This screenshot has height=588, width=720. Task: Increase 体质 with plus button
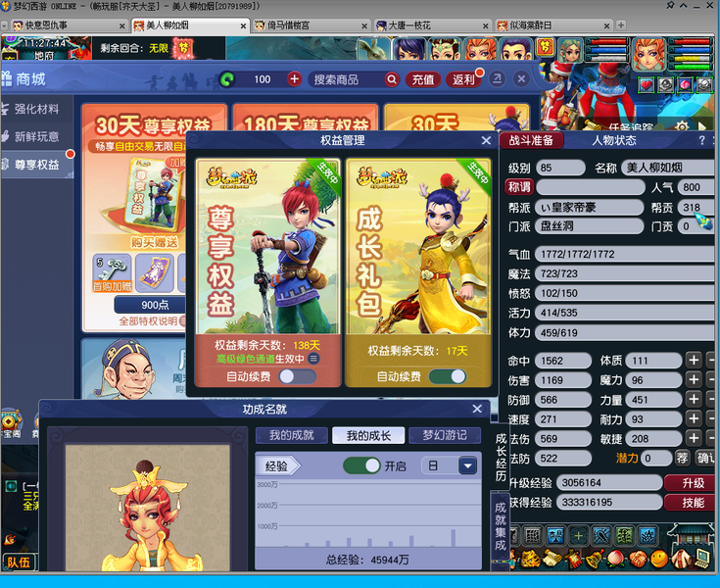pos(694,361)
